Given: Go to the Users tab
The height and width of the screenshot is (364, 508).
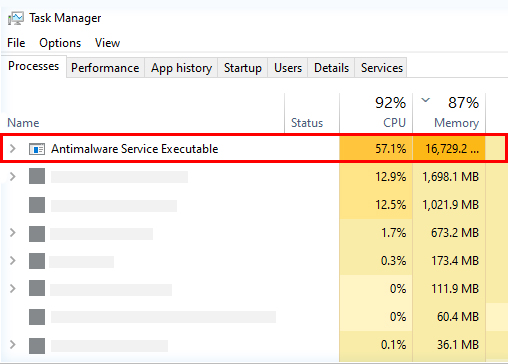Looking at the screenshot, I should pyautogui.click(x=288, y=68).
